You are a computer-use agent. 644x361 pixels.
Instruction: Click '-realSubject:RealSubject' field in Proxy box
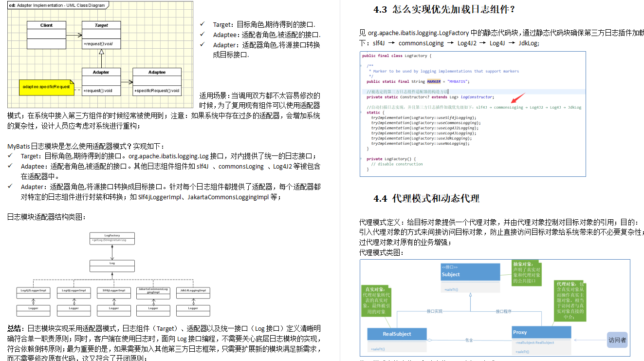[534, 342]
